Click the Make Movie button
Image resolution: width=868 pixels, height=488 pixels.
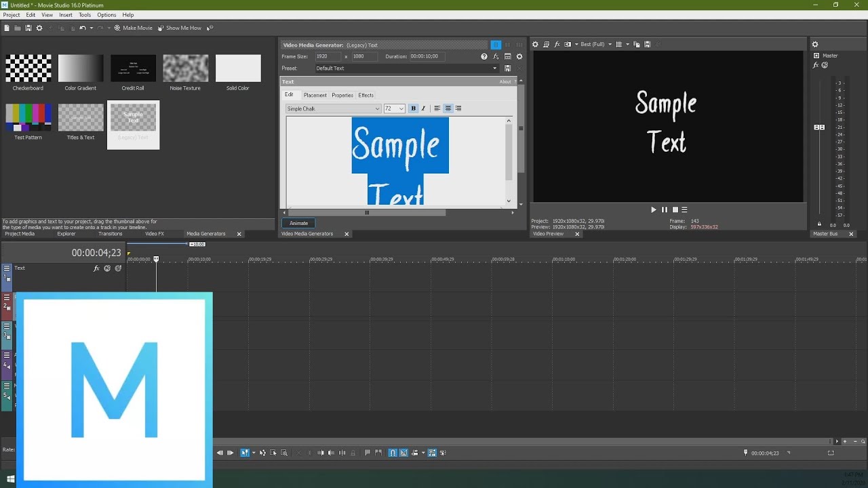pos(133,28)
